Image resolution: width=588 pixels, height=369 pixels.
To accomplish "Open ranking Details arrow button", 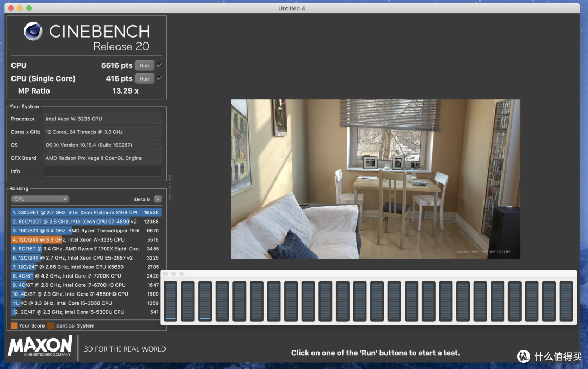I will coord(158,199).
